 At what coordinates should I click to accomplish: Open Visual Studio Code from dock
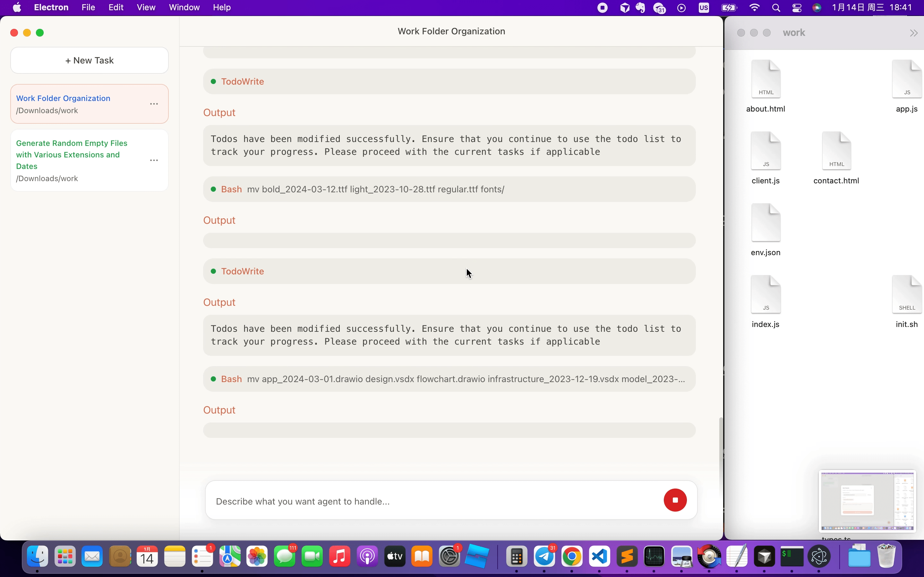599,556
